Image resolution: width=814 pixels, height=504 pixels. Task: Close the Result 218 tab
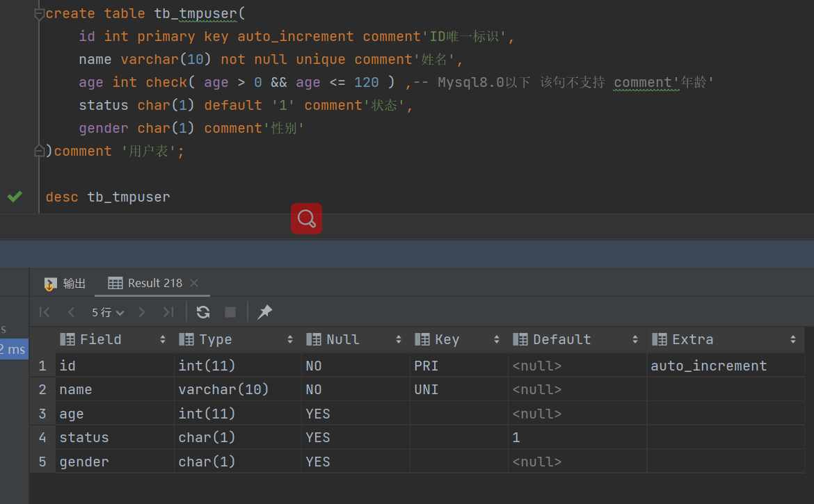[x=194, y=283]
